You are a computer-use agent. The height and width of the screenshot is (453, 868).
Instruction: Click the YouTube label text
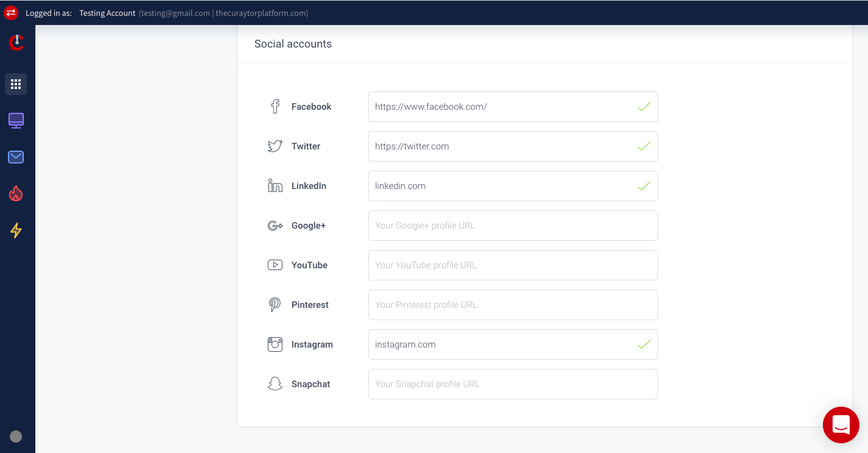[309, 265]
